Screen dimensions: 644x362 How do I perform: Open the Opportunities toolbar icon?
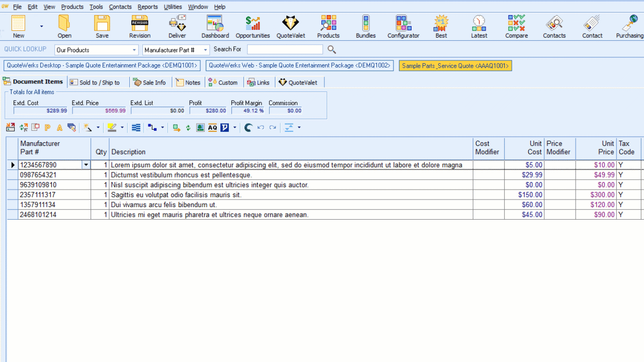click(x=253, y=27)
